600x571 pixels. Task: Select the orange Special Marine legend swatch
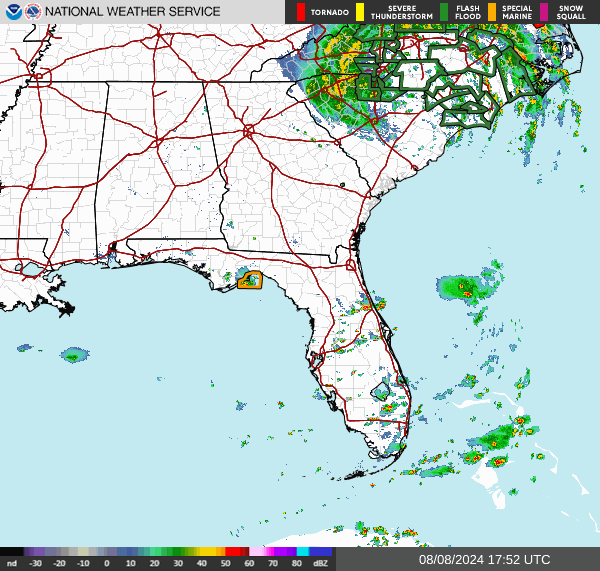click(x=492, y=12)
